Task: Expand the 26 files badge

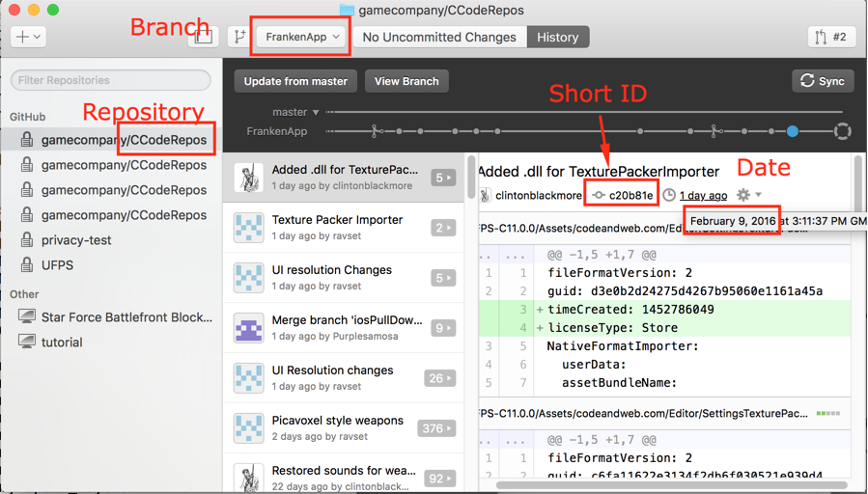Action: [x=440, y=378]
